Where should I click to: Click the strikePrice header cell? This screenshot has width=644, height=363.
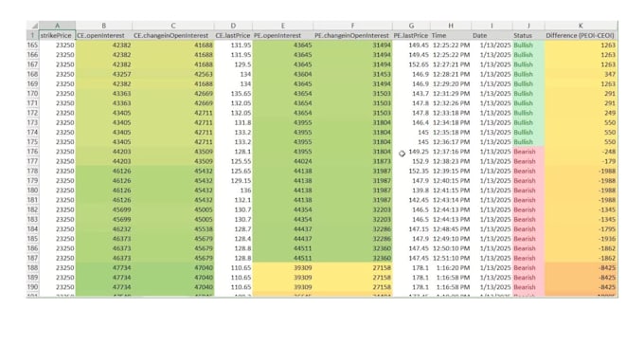pyautogui.click(x=57, y=35)
